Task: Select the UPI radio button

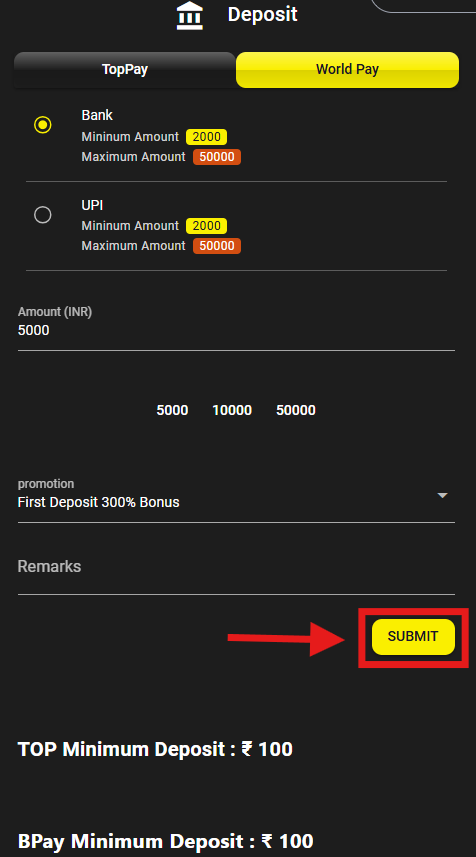Action: point(43,215)
